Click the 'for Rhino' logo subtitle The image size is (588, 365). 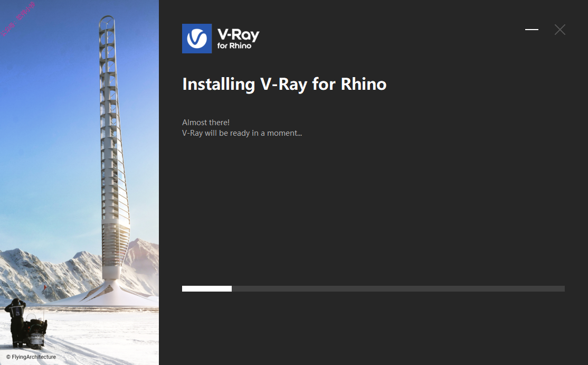click(x=234, y=46)
